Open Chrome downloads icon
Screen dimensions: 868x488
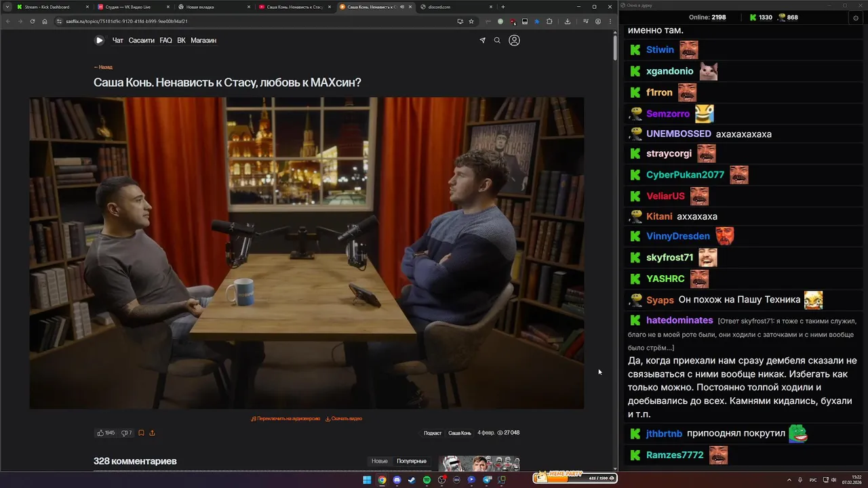pos(568,21)
